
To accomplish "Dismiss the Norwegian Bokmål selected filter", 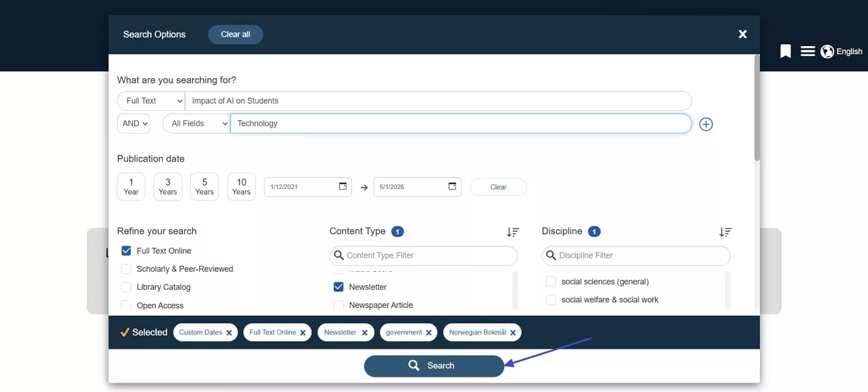I will tap(513, 332).
